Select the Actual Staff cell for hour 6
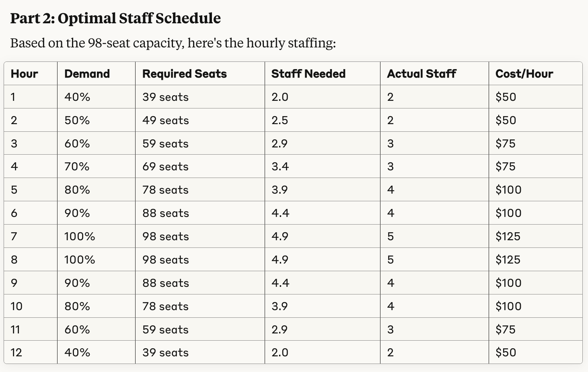This screenshot has width=588, height=372. pos(391,213)
